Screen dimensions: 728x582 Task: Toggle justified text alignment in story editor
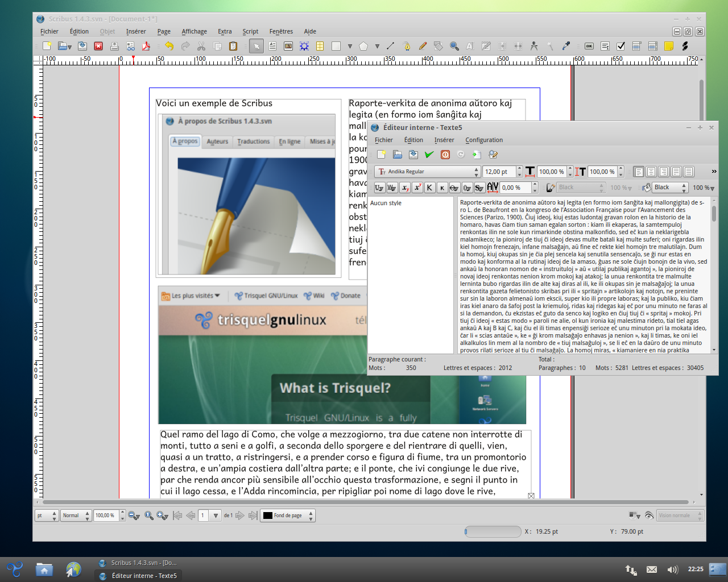tap(676, 171)
